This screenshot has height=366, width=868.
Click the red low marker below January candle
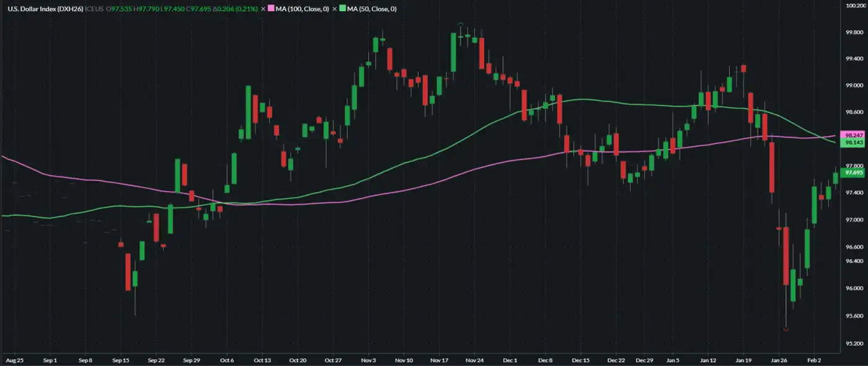pyautogui.click(x=786, y=329)
